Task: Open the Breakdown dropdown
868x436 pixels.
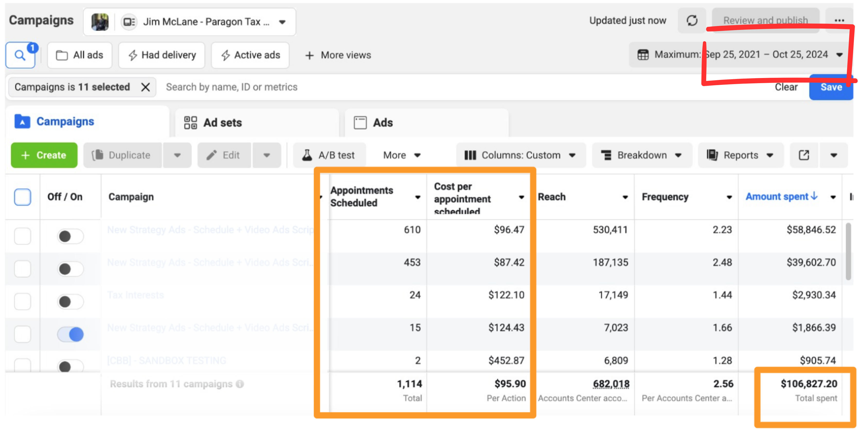Action: (x=642, y=155)
